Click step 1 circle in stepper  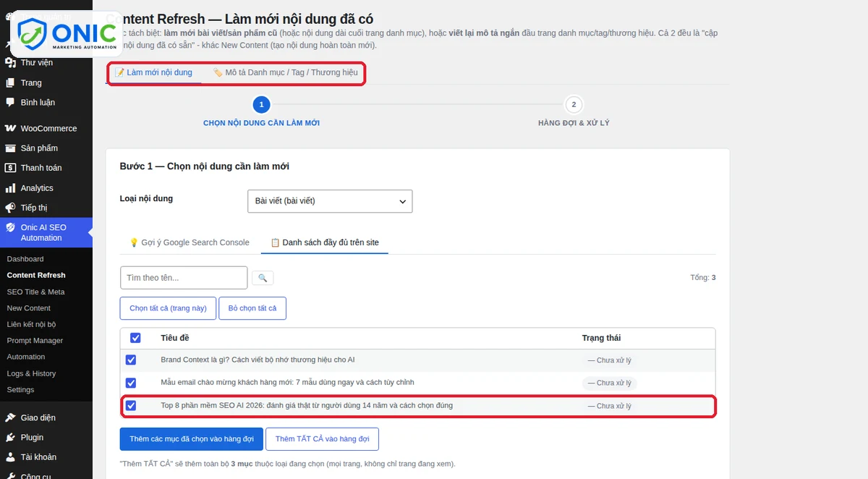pyautogui.click(x=261, y=104)
